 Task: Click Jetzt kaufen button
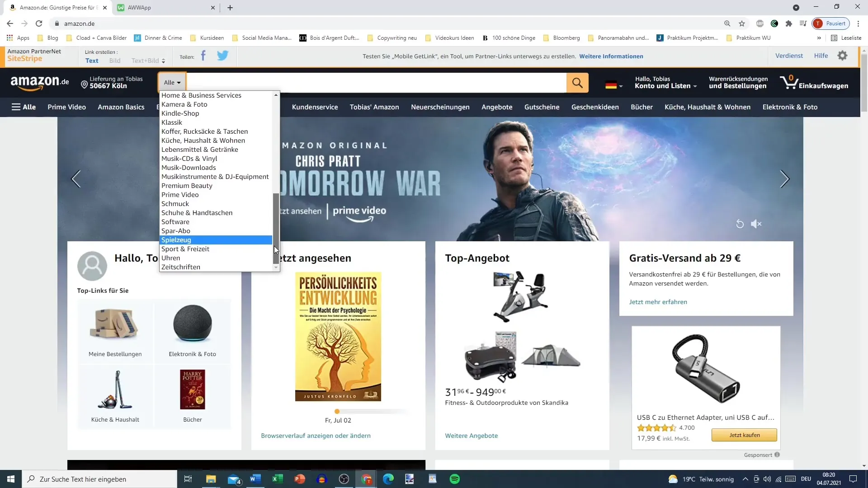point(744,435)
